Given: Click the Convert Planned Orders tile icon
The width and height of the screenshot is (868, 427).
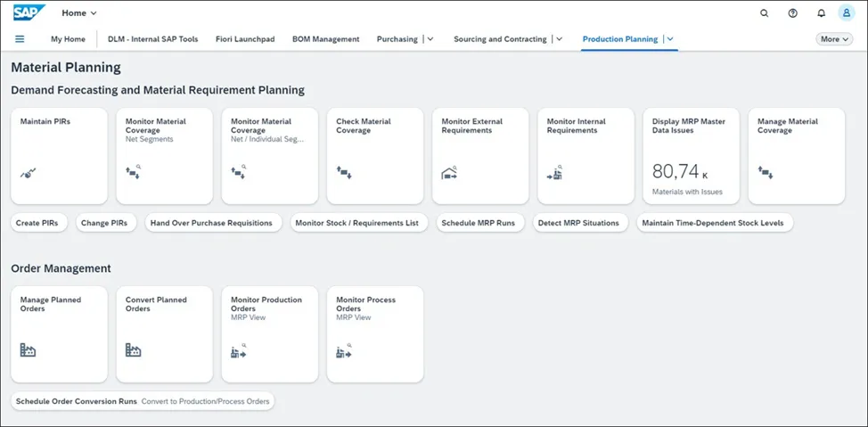Looking at the screenshot, I should [134, 350].
